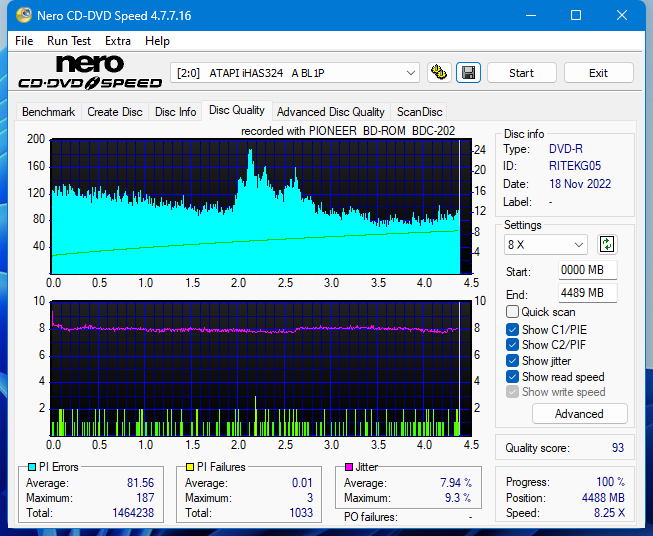This screenshot has height=536, width=653.
Task: Click the floppy disk save icon
Action: point(469,73)
